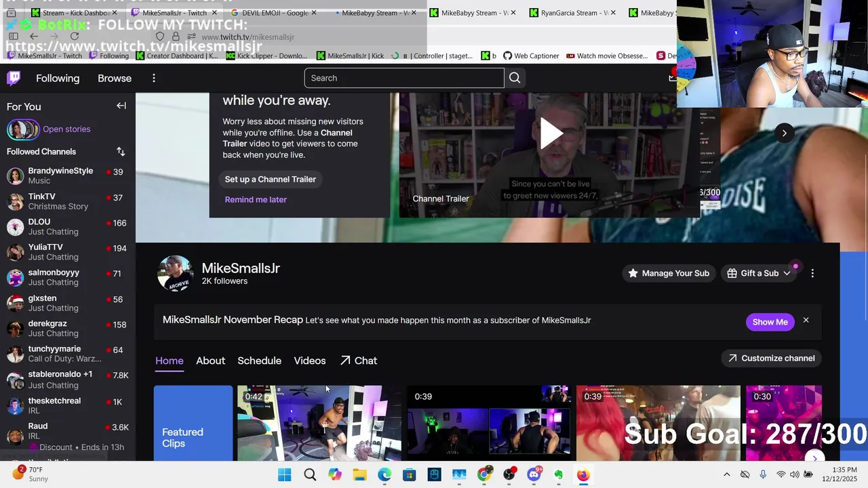Open channel options three-dot menu

pos(812,273)
